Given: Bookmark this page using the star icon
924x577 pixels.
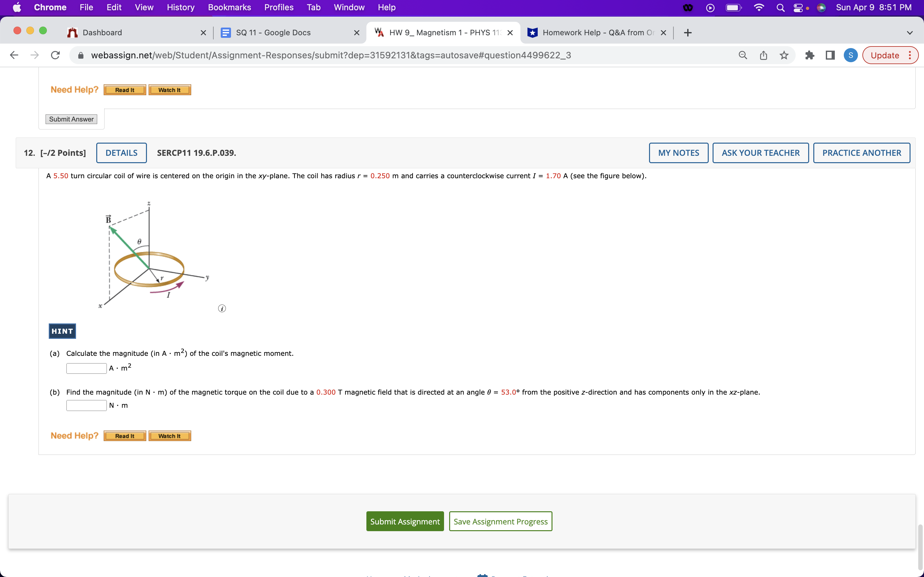Looking at the screenshot, I should click(x=784, y=55).
